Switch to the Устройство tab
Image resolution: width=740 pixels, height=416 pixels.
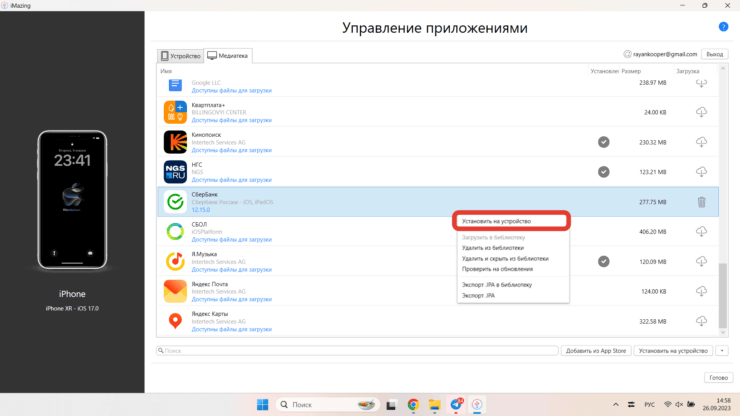pyautogui.click(x=181, y=55)
